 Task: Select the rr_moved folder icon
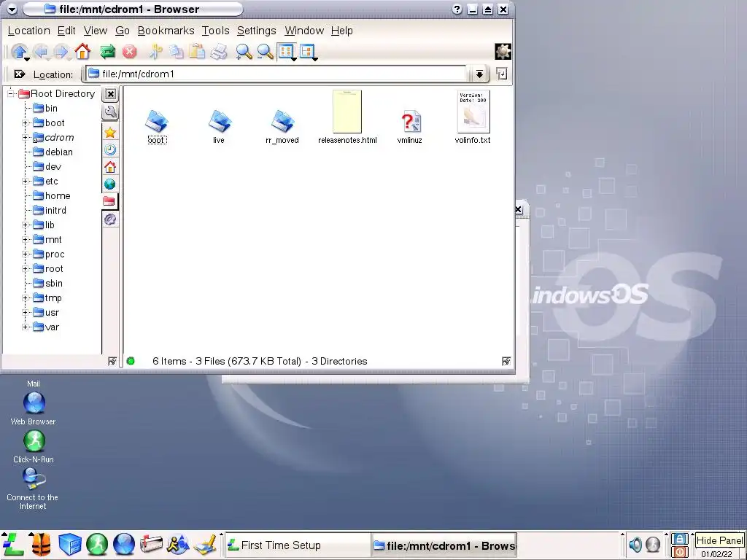pyautogui.click(x=282, y=126)
